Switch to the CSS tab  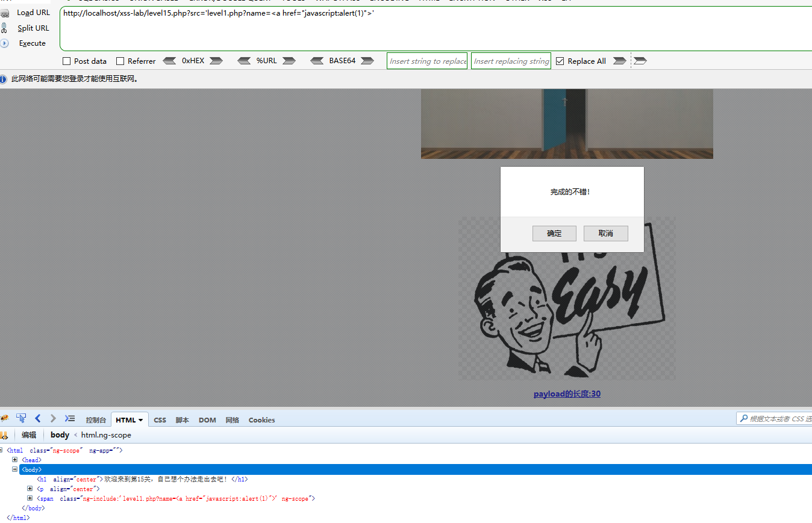tap(160, 420)
